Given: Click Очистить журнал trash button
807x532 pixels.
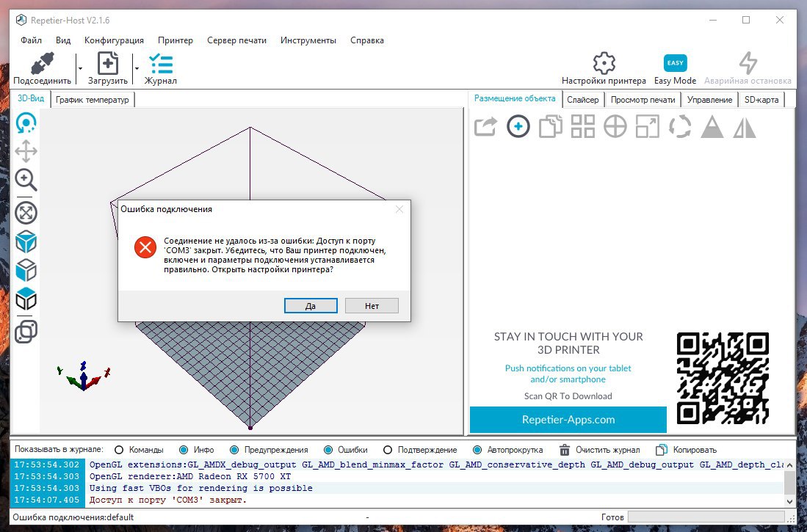Looking at the screenshot, I should [600, 450].
